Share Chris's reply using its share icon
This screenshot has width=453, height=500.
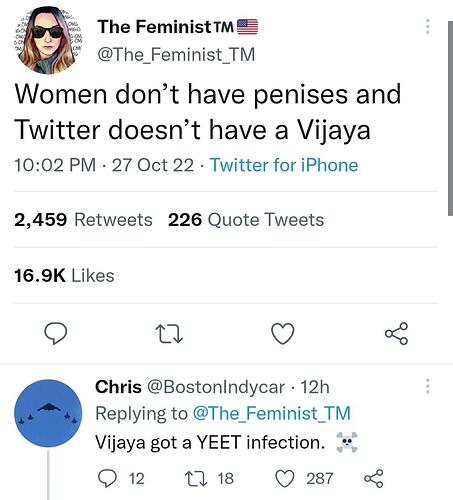click(374, 479)
